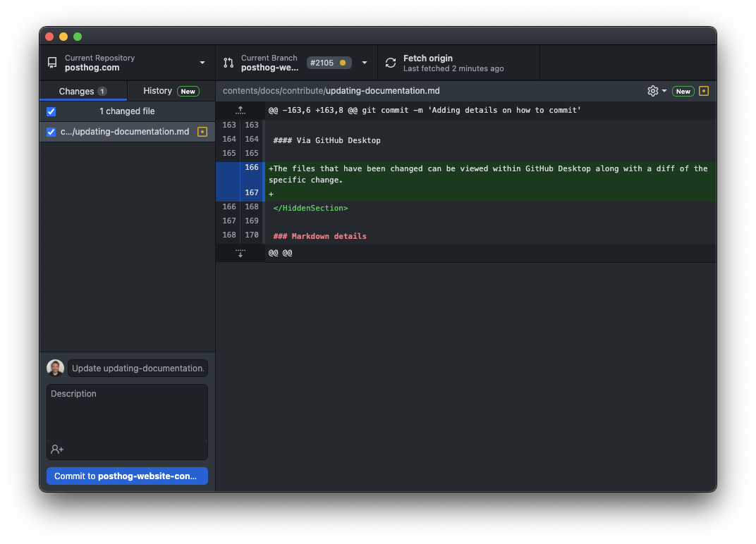
Task: Click the expand diff down arrow
Action: (x=240, y=252)
